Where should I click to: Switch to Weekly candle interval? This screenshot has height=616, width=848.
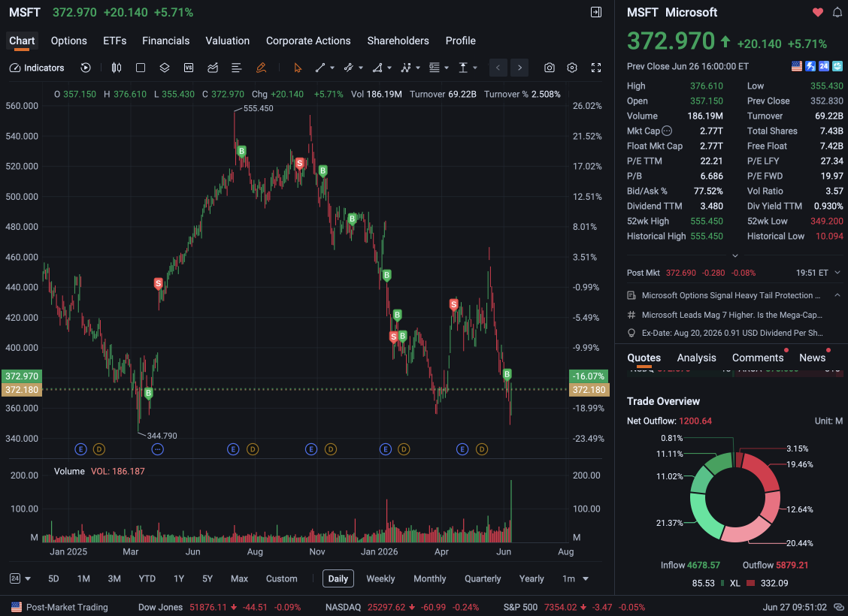(380, 578)
